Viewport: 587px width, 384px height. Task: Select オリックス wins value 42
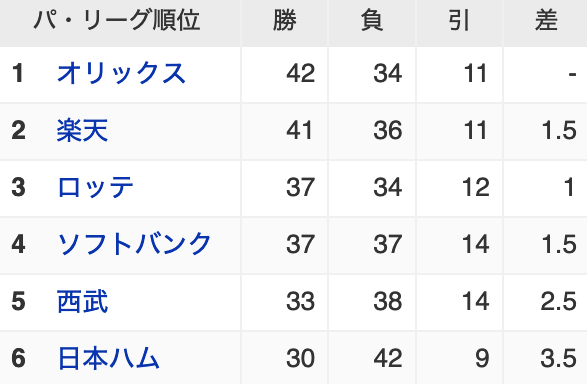tap(301, 73)
